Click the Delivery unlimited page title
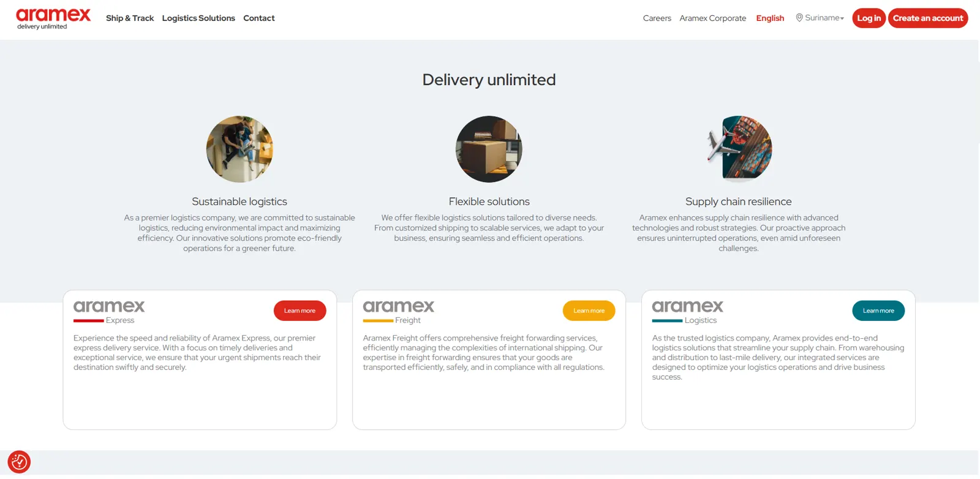The height and width of the screenshot is (479, 980). pyautogui.click(x=489, y=80)
